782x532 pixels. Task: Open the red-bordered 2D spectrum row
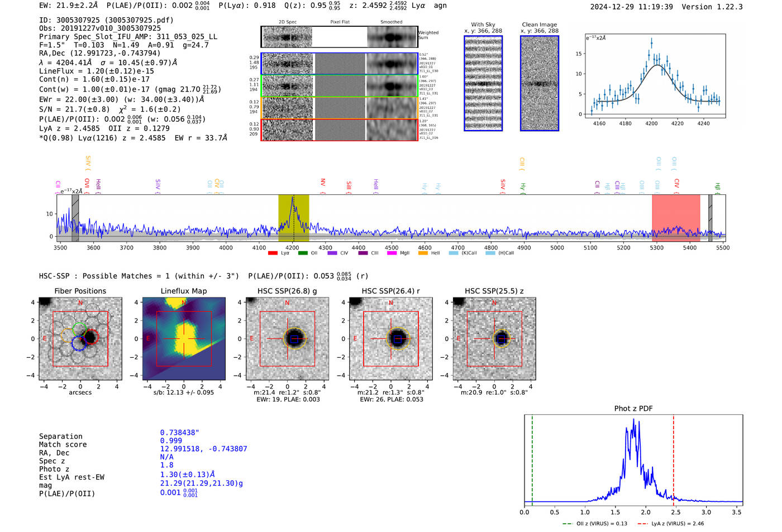pos(340,130)
